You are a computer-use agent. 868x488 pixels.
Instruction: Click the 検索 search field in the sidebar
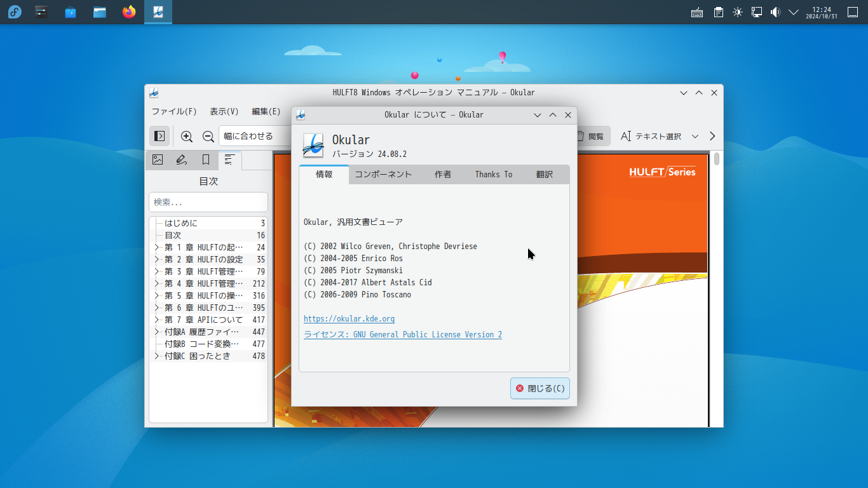point(208,202)
